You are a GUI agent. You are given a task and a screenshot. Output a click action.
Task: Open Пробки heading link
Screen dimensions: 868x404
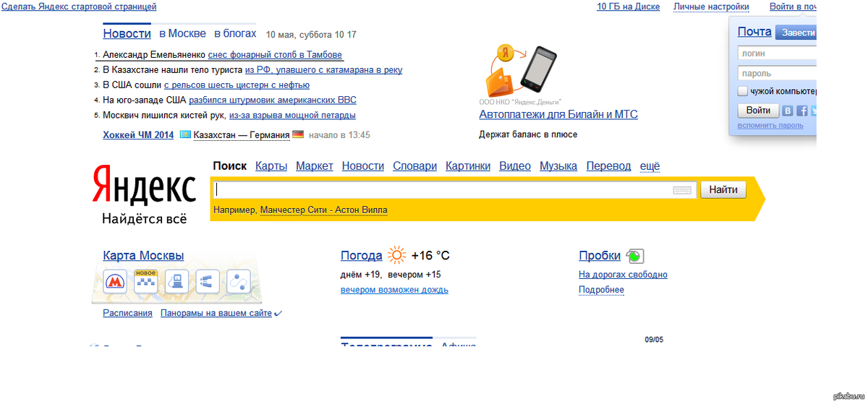(x=600, y=256)
